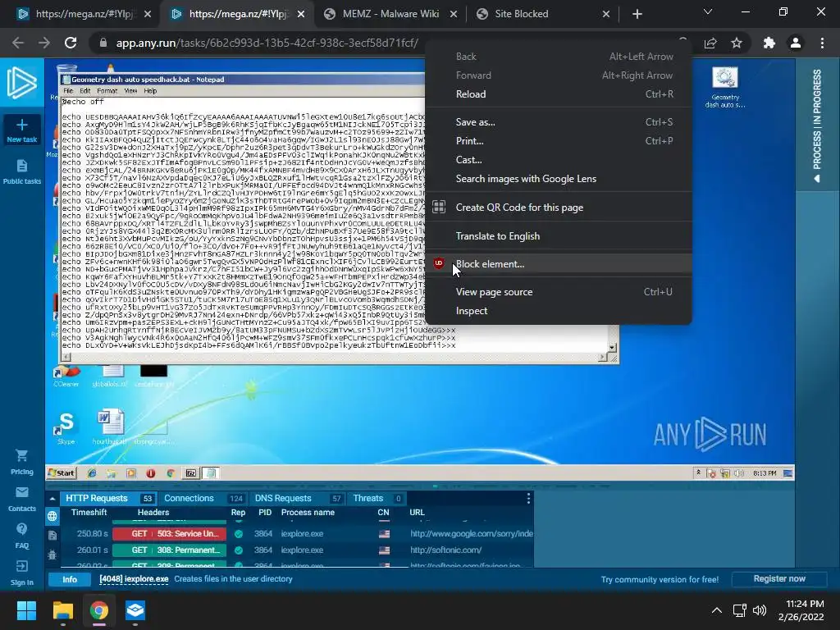Choose Save as... in context menu
Screen dimensions: 840x630
tap(558, 122)
